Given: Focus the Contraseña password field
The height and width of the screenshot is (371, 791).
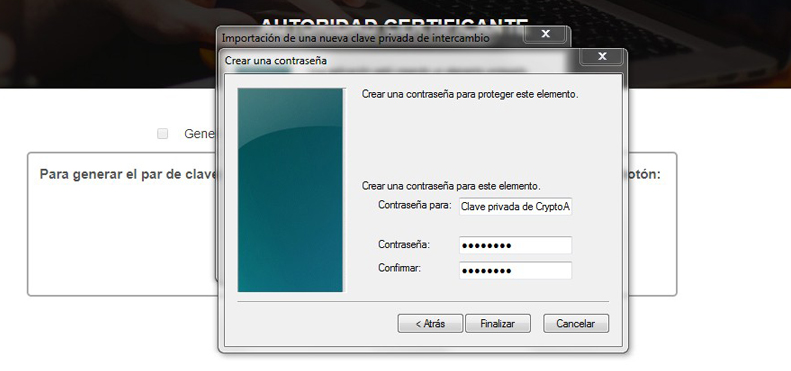Looking at the screenshot, I should tap(515, 245).
